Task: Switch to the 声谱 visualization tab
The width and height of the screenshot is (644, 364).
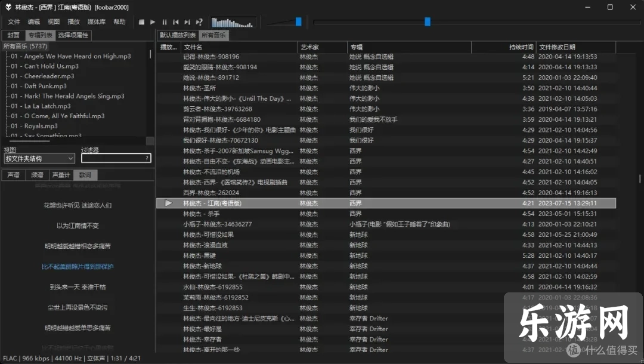Action: click(x=14, y=175)
